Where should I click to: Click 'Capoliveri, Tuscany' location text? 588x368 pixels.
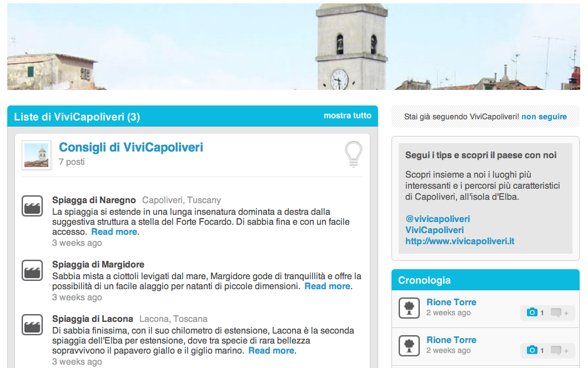(182, 200)
